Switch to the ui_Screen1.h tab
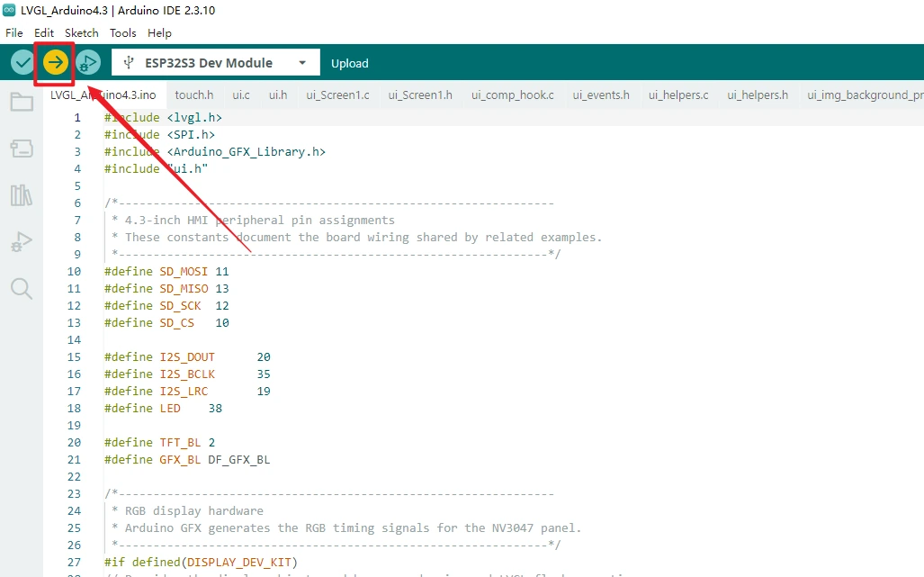 tap(420, 95)
